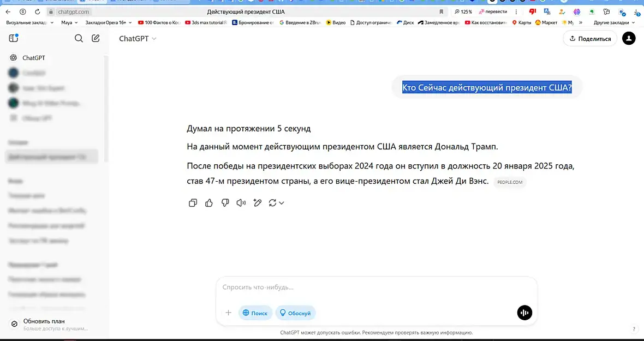The width and height of the screenshot is (644, 341).
Task: Click the green Evernote extension icon
Action: pyautogui.click(x=592, y=12)
